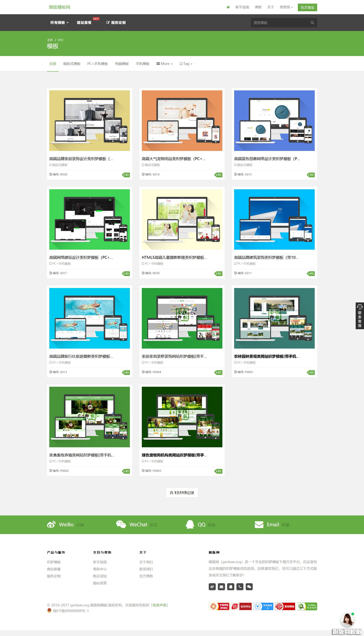Click the green home icon in the top bar
Viewport: 364px width, 636px height.
[x=228, y=7]
